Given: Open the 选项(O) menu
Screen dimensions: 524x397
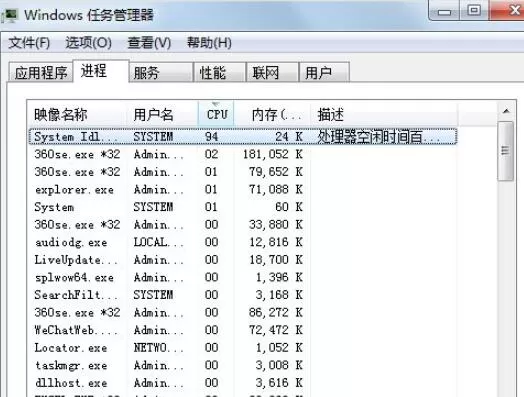Looking at the screenshot, I should 89,43.
